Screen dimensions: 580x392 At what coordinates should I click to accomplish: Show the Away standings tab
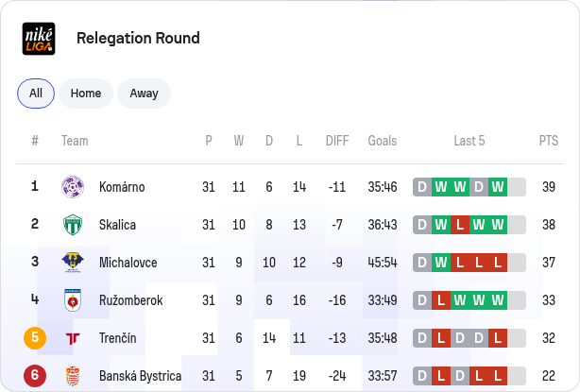tap(144, 94)
